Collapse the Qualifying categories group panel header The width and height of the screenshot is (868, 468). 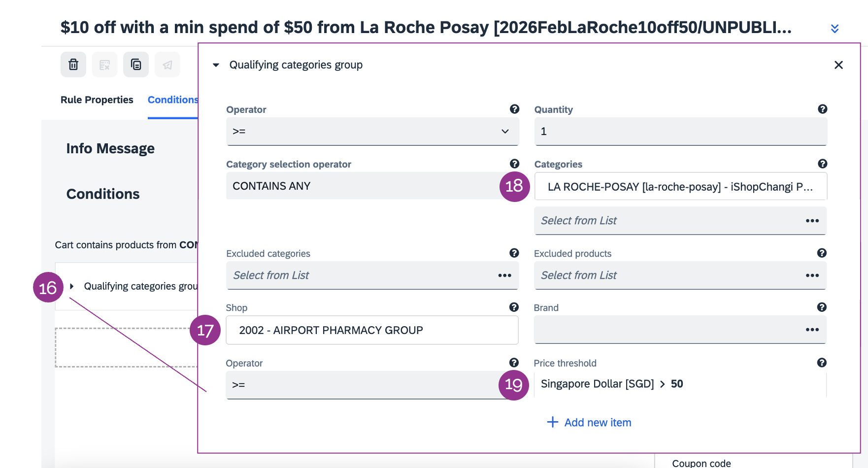[216, 65]
